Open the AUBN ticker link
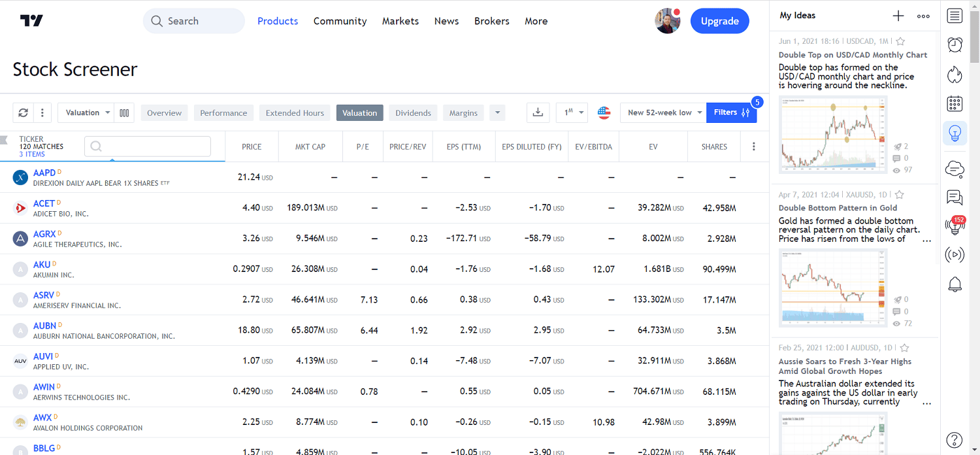Screen dimensions: 980x455 [x=44, y=326]
